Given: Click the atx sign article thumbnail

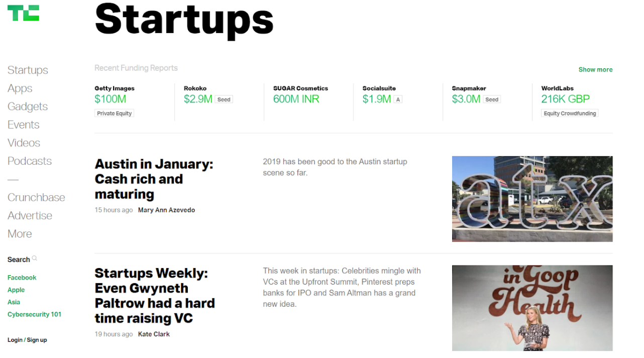Looking at the screenshot, I should [x=532, y=199].
